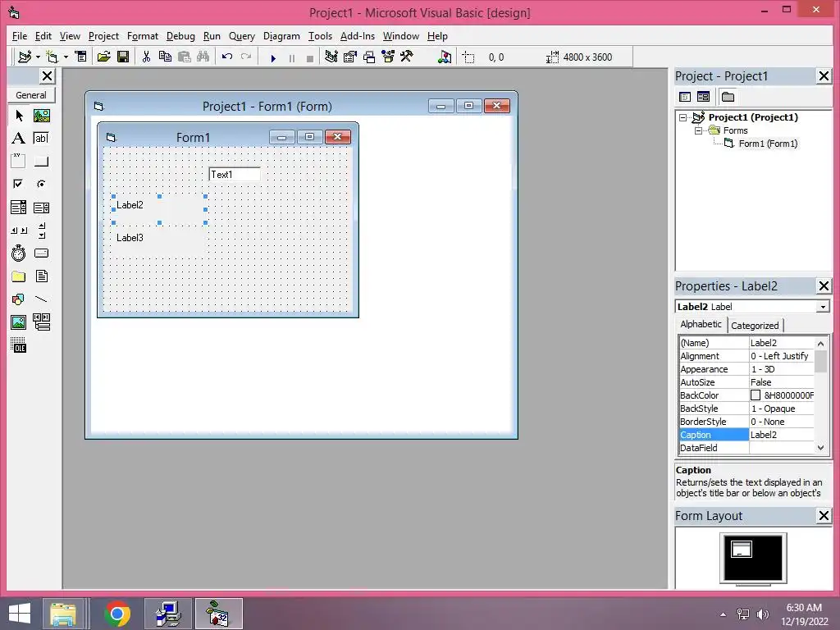Click the form thumbnail in Form Layout

click(742, 549)
